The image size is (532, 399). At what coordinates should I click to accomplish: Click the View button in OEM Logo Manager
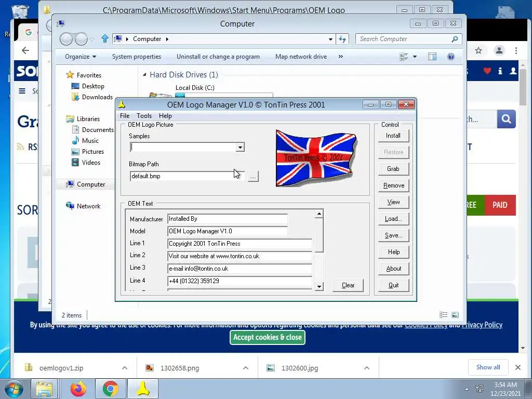393,202
